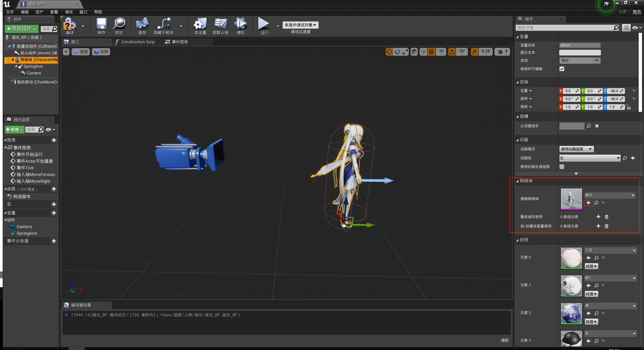Open the 编辑 menu
This screenshot has height=350, width=644.
(x=25, y=12)
